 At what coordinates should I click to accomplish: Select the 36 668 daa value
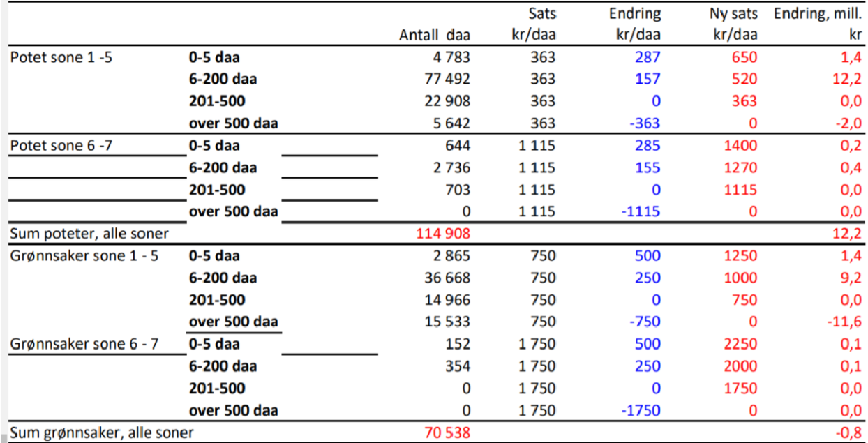447,278
